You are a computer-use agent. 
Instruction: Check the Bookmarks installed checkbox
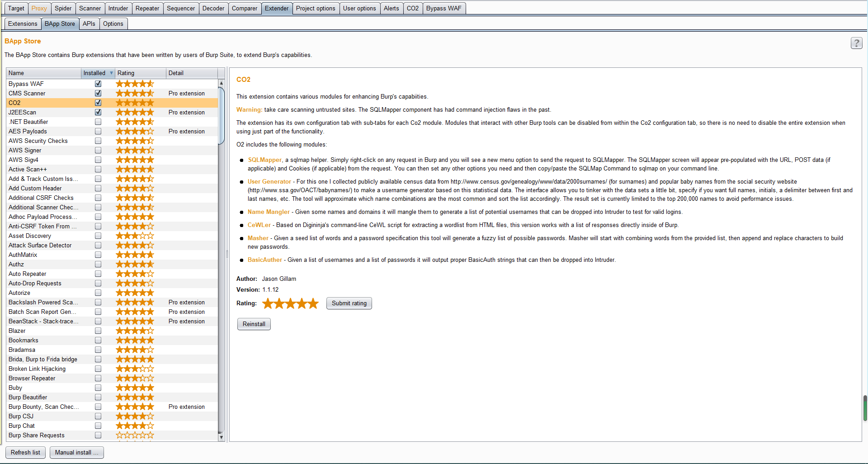[98, 340]
